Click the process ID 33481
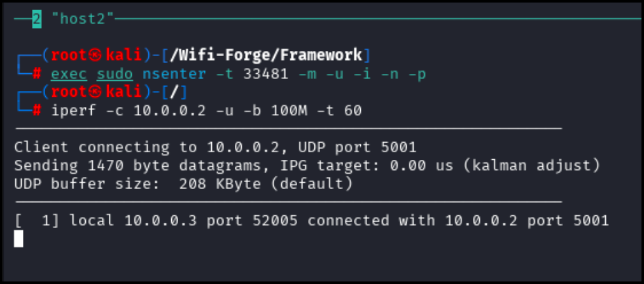 tap(265, 74)
